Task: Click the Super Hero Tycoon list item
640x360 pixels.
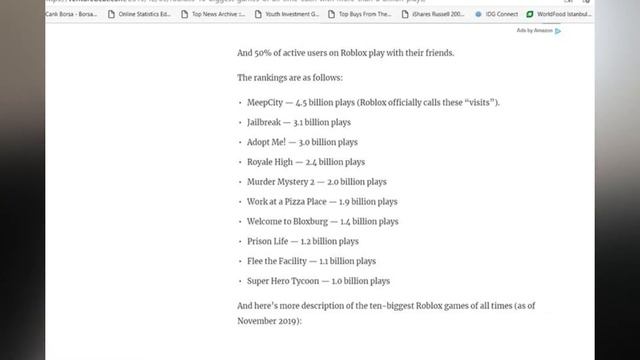Action: click(x=318, y=281)
